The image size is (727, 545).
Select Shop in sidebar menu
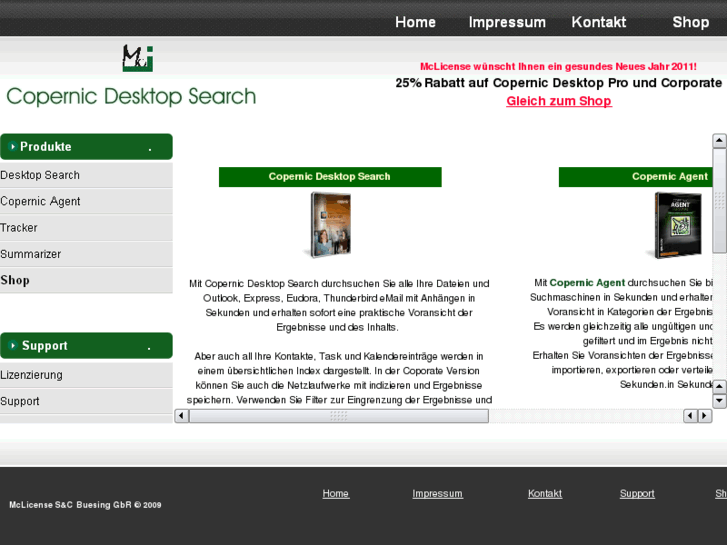click(x=86, y=280)
